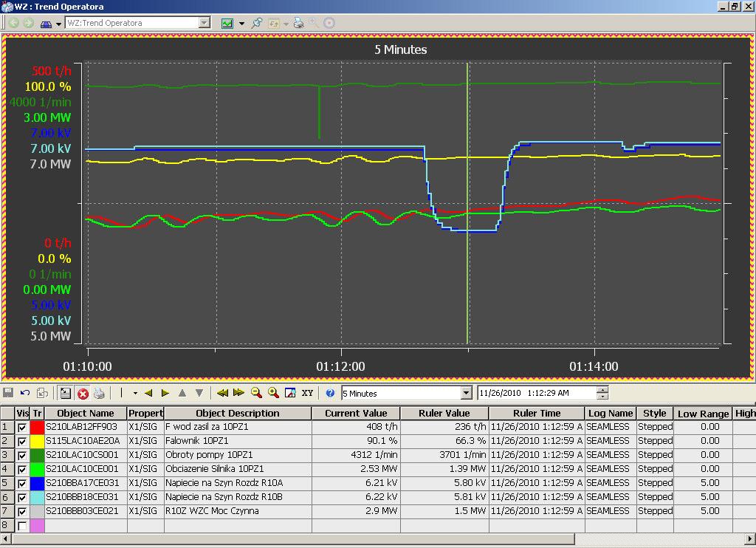Uncheck visibility for S210LAC10CE001

(x=22, y=470)
